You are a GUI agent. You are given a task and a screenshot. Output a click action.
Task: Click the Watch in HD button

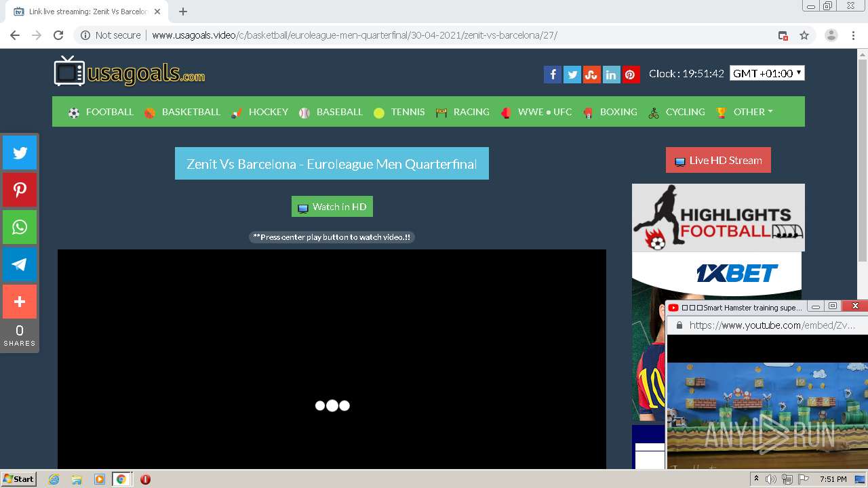[x=332, y=207]
